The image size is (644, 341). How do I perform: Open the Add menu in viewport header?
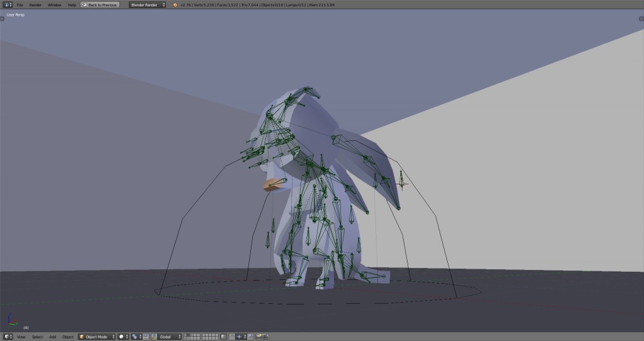click(x=52, y=337)
